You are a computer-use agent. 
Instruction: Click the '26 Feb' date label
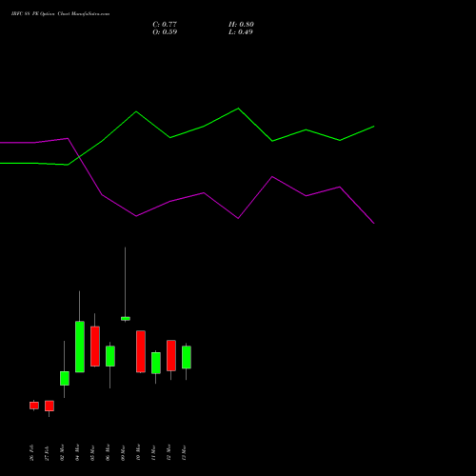coord(31,453)
